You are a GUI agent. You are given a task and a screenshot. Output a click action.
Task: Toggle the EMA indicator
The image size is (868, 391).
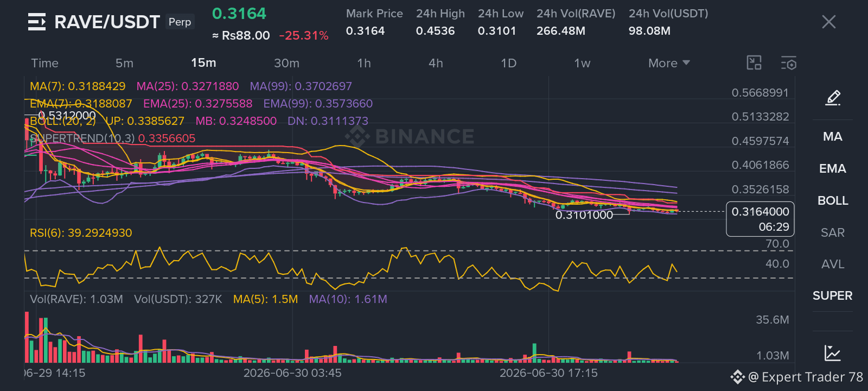point(833,169)
